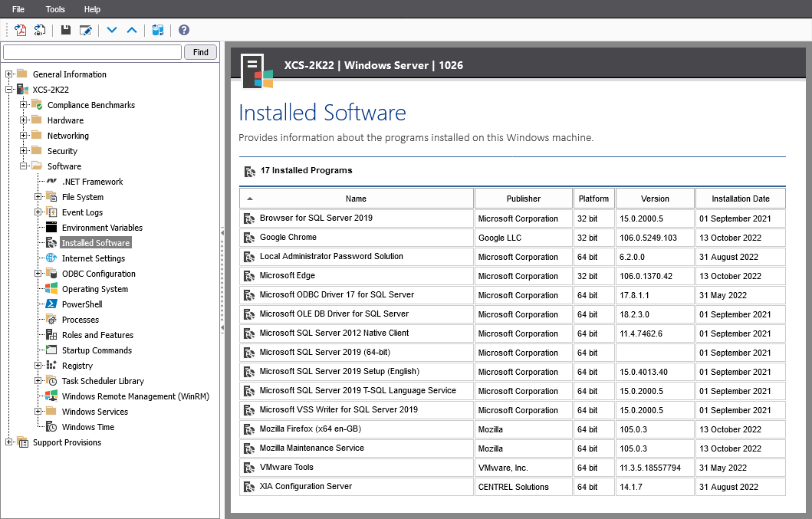Click the save floppy disk icon
Image resolution: width=812 pixels, height=519 pixels.
tap(66, 30)
